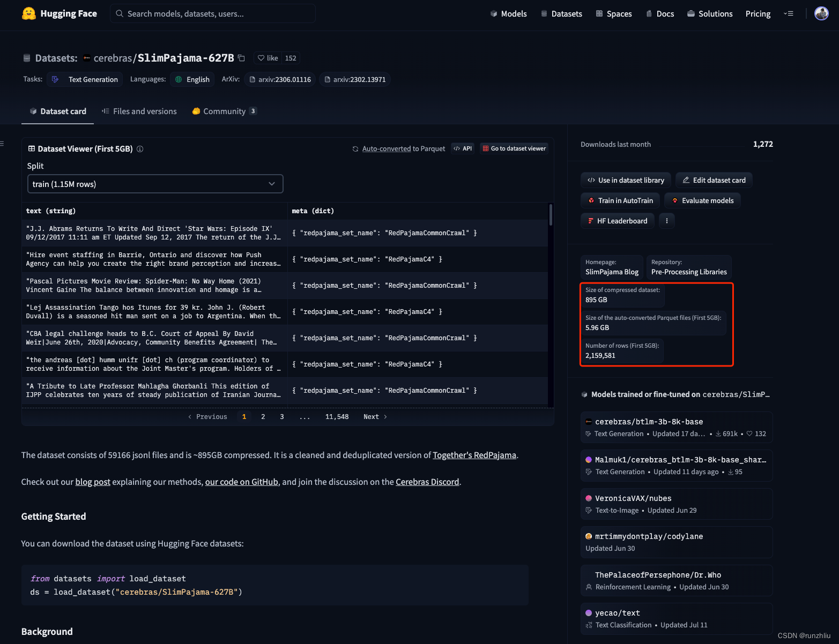This screenshot has height=644, width=839.
Task: Open Docs in top navigation
Action: 660,13
